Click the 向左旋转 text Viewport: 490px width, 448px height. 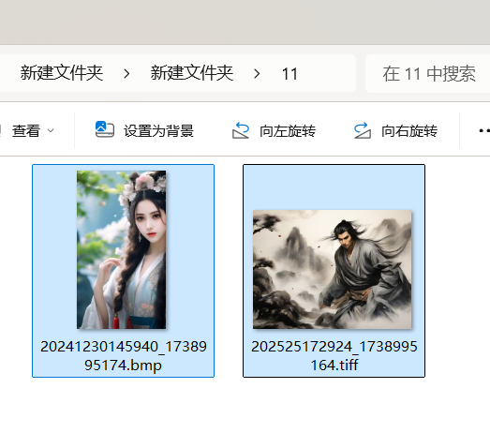click(288, 130)
